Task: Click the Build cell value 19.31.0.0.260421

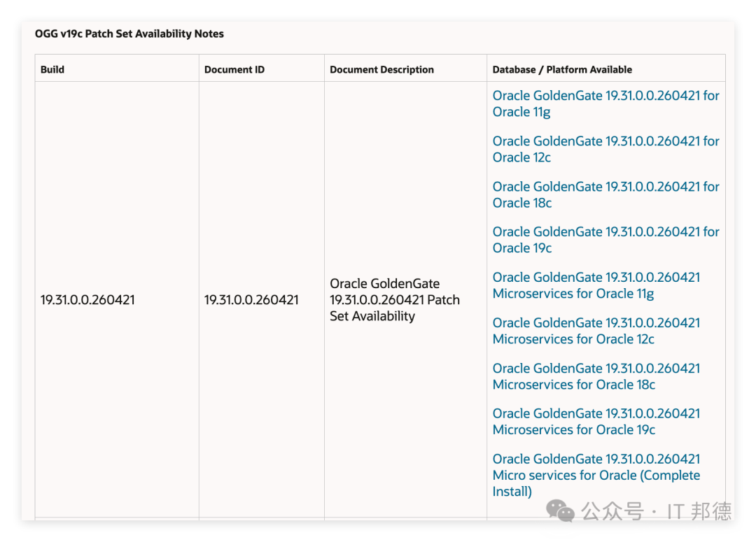Action: [x=87, y=299]
